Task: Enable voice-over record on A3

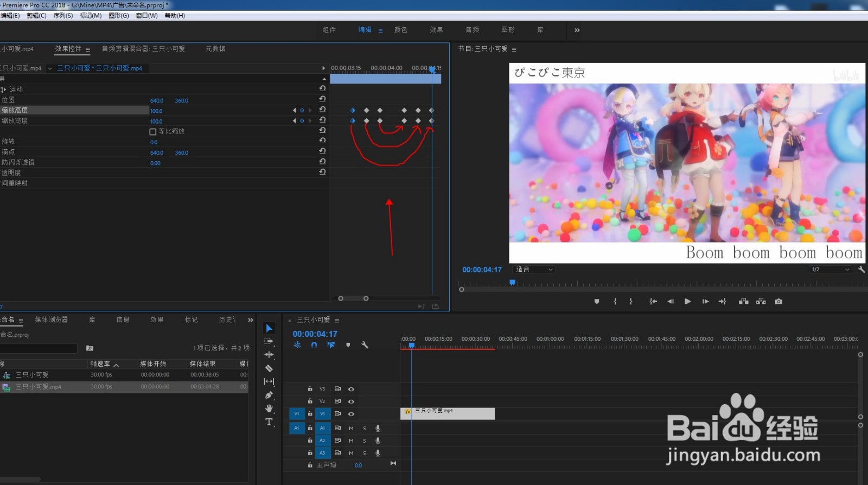Action: pos(378,453)
